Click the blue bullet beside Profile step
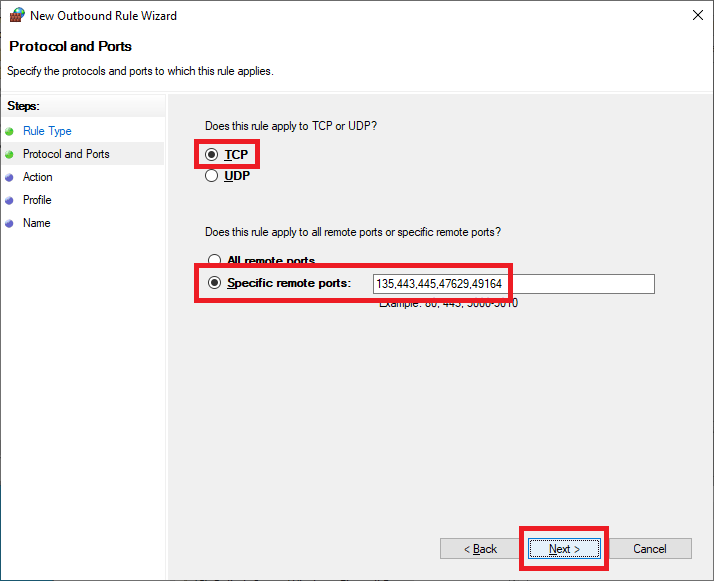This screenshot has height=581, width=714. pos(10,200)
